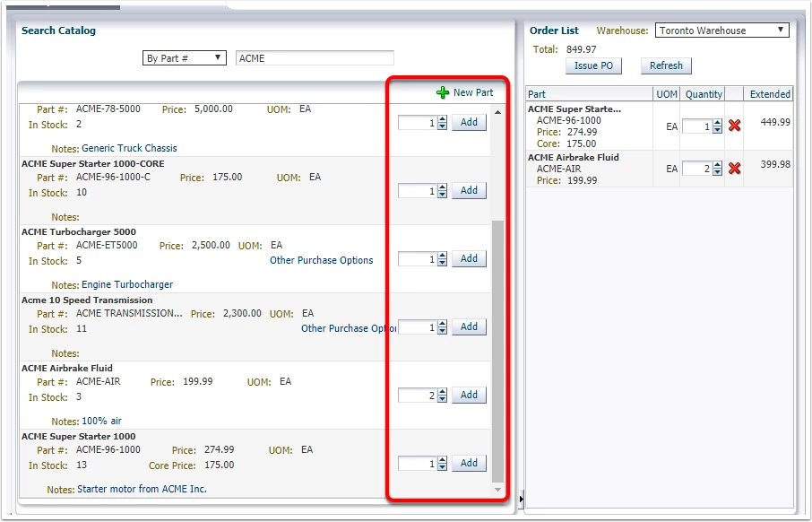The image size is (812, 522).
Task: Click quantity stepper for 10 Speed Transmission
Action: pos(442,327)
